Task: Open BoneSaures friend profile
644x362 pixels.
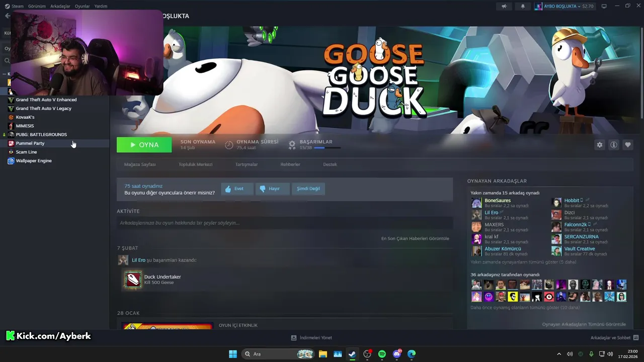Action: click(498, 200)
